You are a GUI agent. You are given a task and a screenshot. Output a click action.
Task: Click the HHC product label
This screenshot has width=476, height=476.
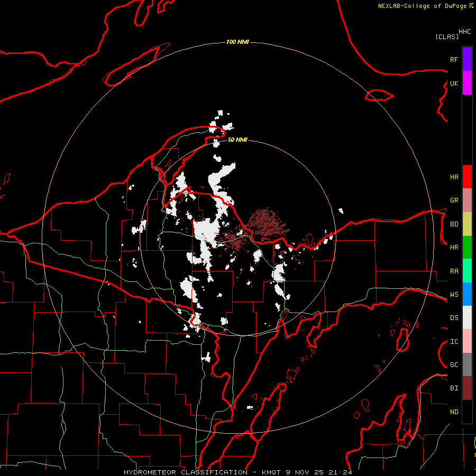[x=464, y=32]
